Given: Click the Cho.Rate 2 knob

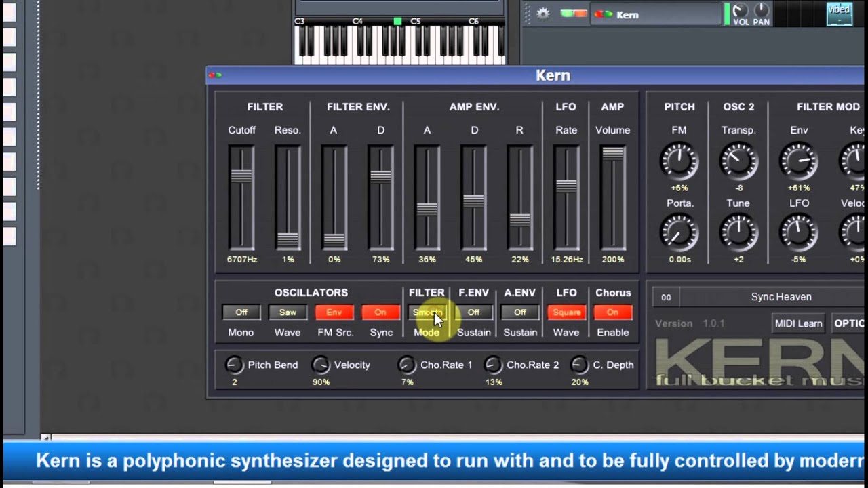Looking at the screenshot, I should point(493,365).
